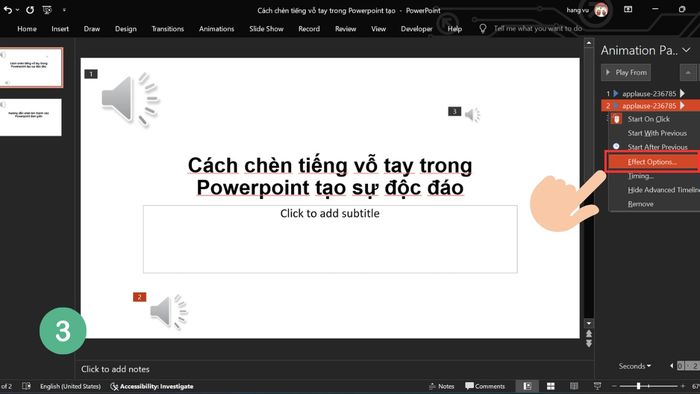
Task: Click the zoom in plus icon
Action: (683, 386)
